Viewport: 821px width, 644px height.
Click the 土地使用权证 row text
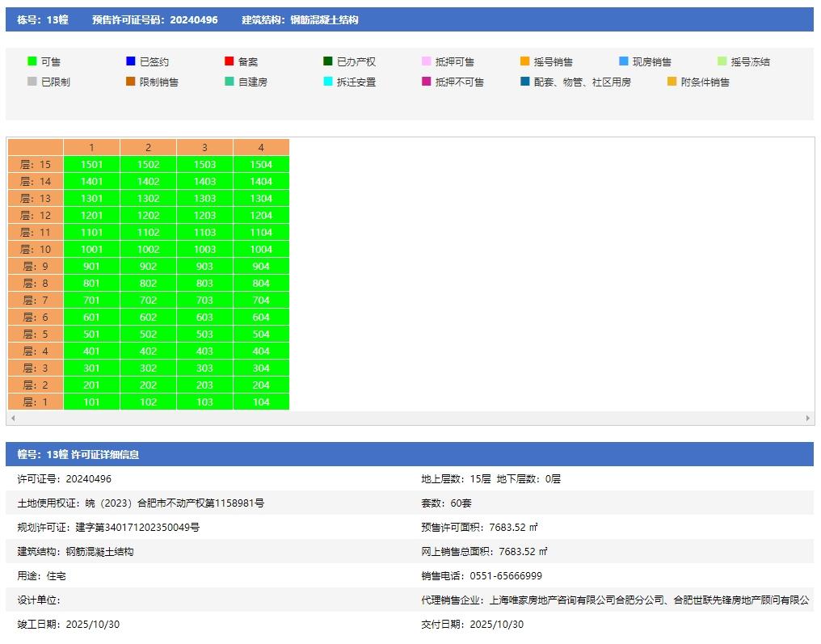[141, 503]
